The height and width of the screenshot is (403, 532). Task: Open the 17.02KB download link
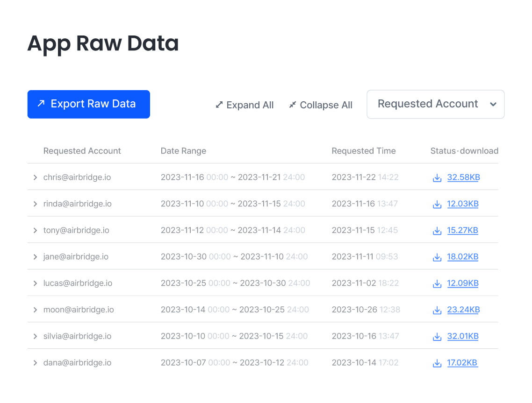click(462, 363)
